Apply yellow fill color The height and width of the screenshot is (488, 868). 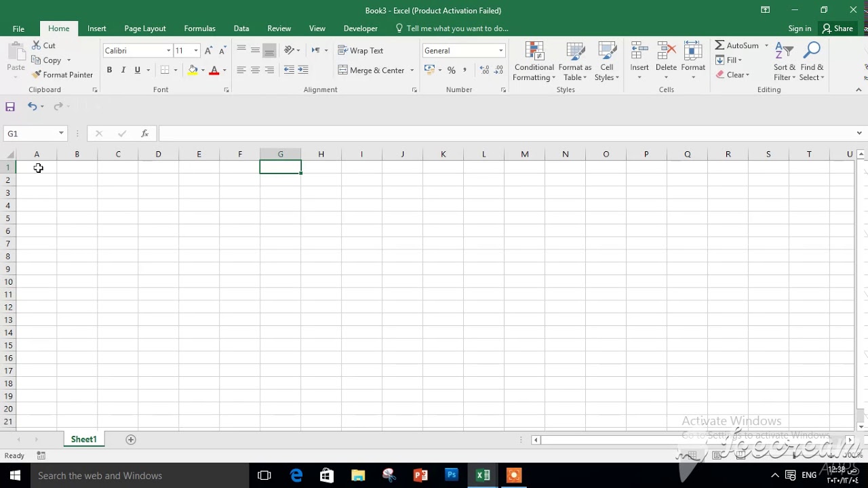tap(193, 70)
